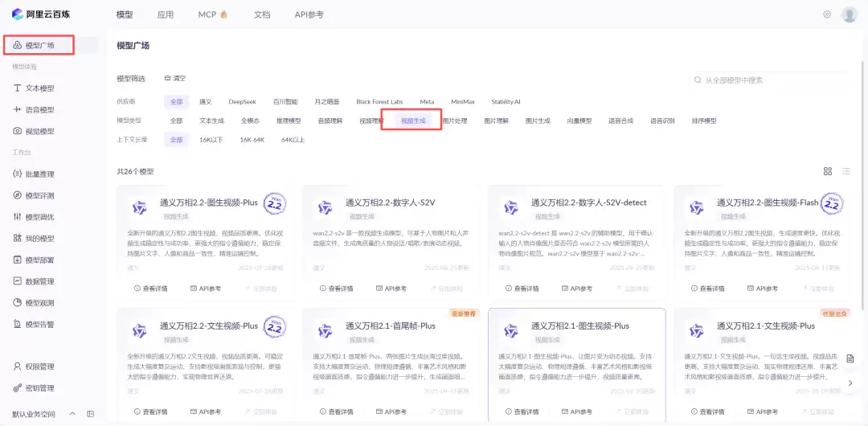
Task: Click the floating document icon at right
Action: 850,359
